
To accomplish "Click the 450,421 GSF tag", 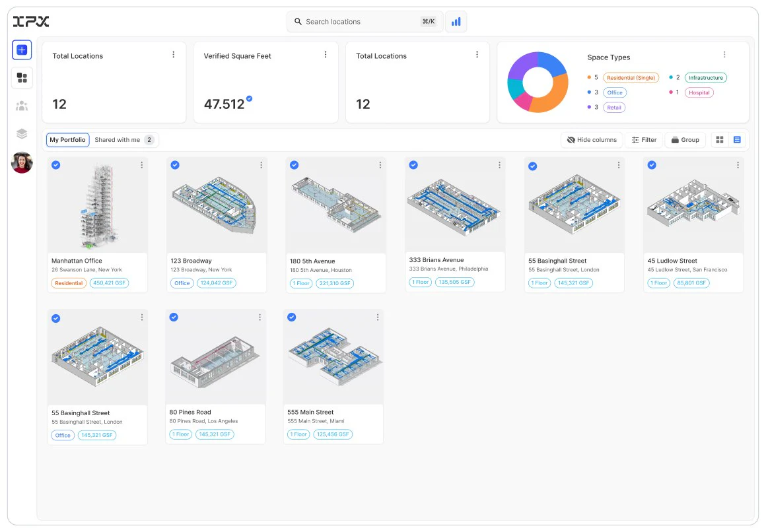I will 109,283.
